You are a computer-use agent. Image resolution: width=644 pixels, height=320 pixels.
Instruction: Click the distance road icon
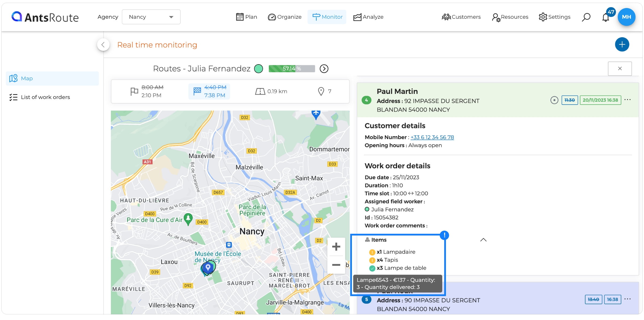(260, 92)
